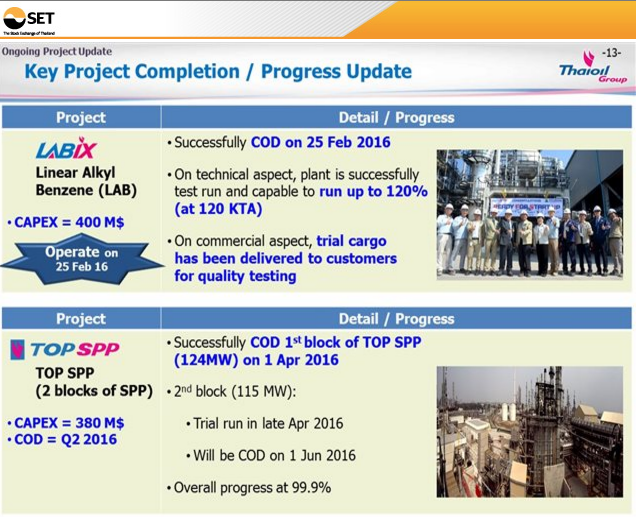Click 'CAPEX = 400 M$' text
Viewport: 636px width, 517px height.
pos(69,222)
